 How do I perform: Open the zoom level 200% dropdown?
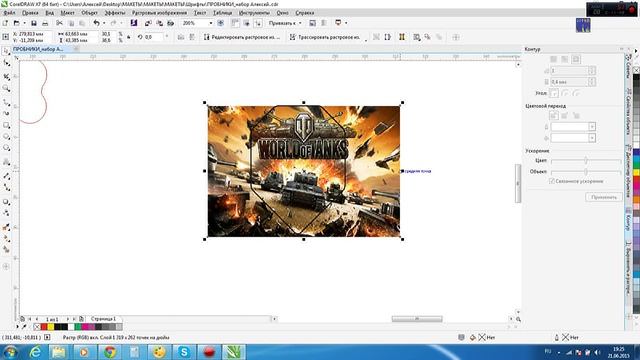pyautogui.click(x=211, y=23)
